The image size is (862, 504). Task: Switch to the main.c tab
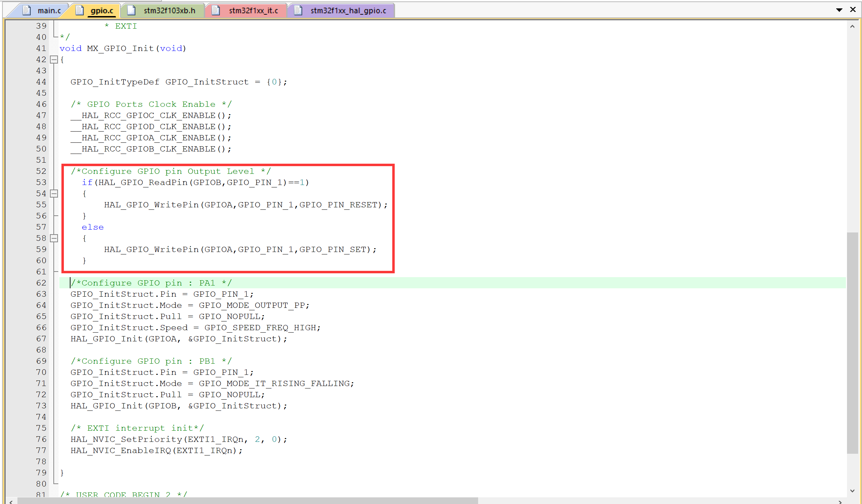pyautogui.click(x=49, y=10)
